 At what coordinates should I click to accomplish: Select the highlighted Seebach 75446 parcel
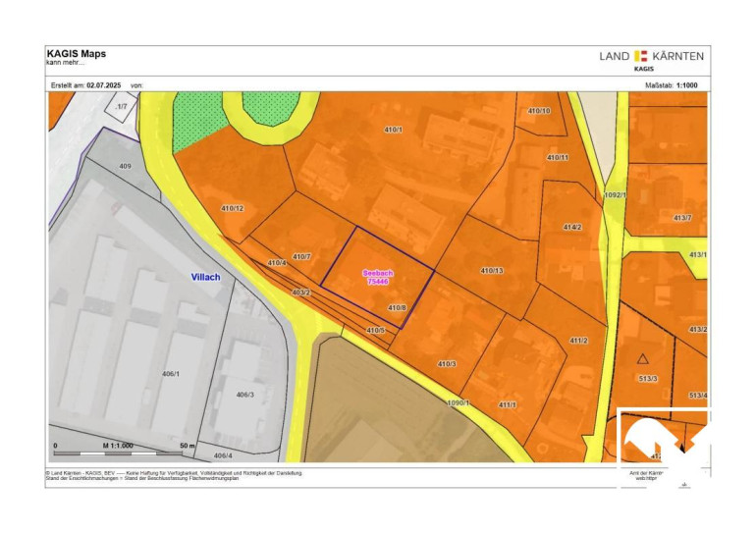[377, 275]
